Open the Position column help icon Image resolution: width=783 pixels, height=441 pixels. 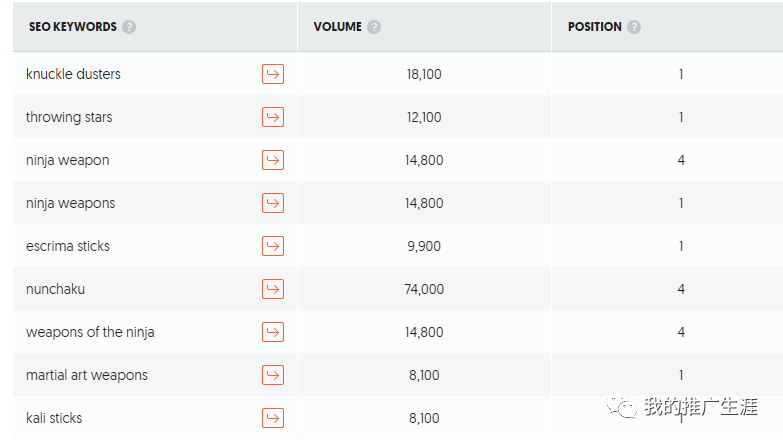click(x=634, y=27)
